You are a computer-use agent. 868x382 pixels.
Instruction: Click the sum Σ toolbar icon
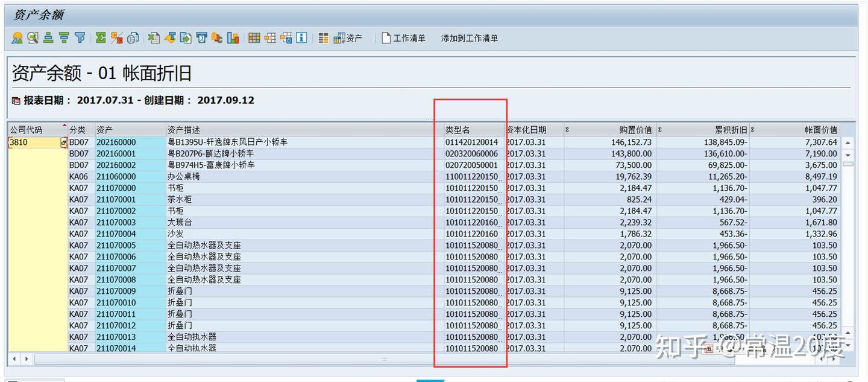[x=99, y=37]
